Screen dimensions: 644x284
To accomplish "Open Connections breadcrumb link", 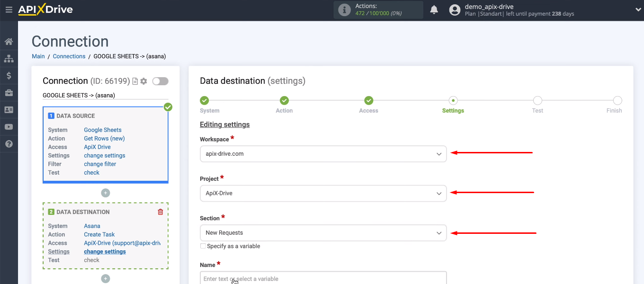I will 69,56.
